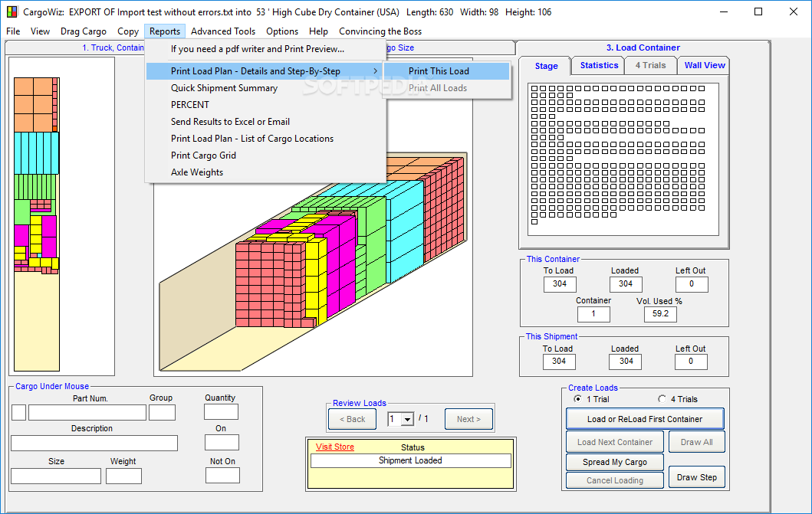Click the Cancel Loading button
The height and width of the screenshot is (514, 812).
[615, 480]
